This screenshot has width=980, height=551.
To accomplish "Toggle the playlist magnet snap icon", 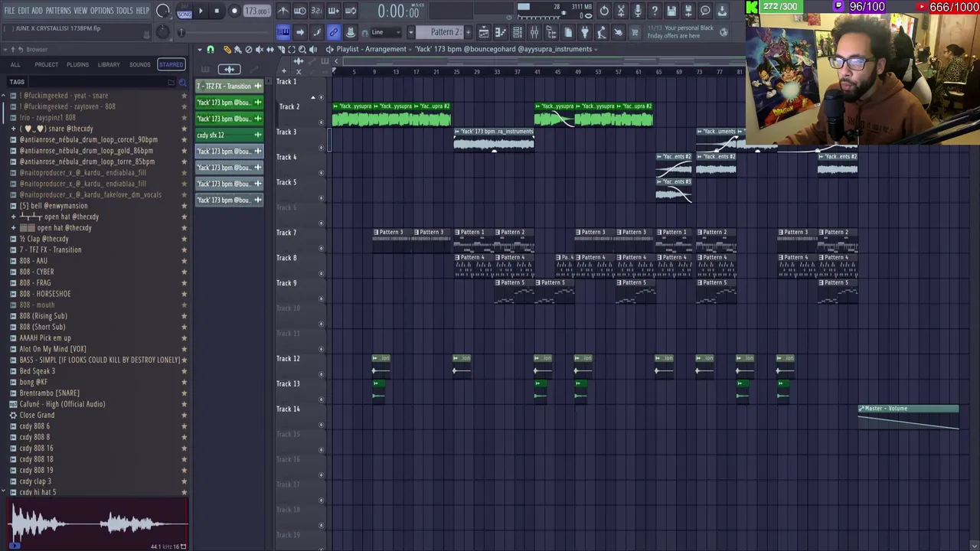I will (211, 50).
